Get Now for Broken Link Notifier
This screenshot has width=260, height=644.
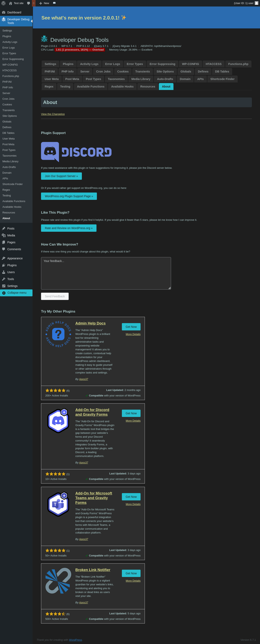point(131,573)
